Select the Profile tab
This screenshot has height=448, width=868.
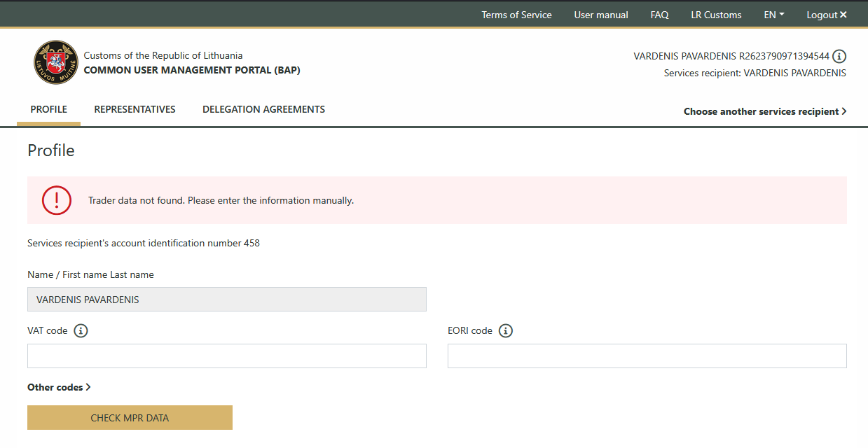tap(49, 109)
